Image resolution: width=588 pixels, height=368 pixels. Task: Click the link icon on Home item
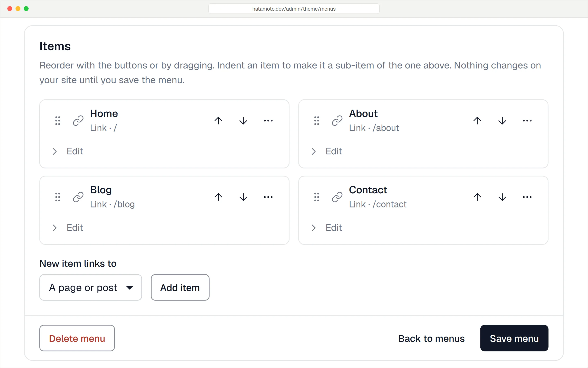(x=78, y=121)
